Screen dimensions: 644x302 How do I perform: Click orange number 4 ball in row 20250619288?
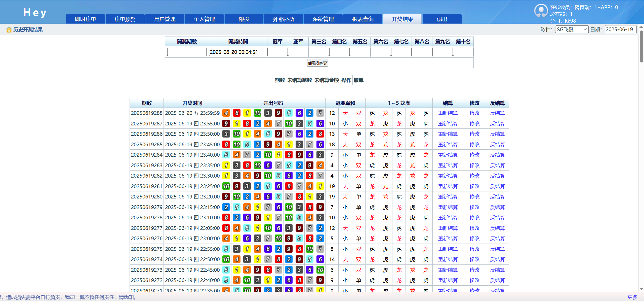click(x=226, y=113)
